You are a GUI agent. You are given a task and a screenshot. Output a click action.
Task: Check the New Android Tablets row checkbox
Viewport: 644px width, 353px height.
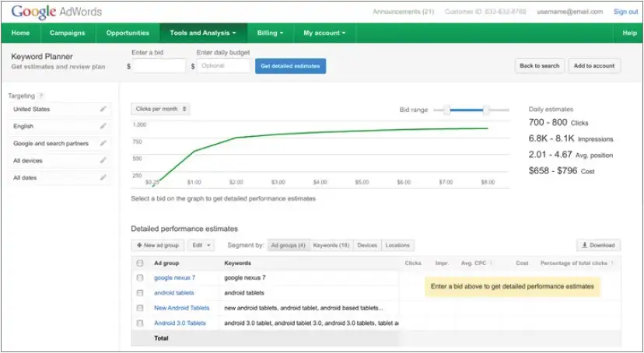click(x=140, y=308)
